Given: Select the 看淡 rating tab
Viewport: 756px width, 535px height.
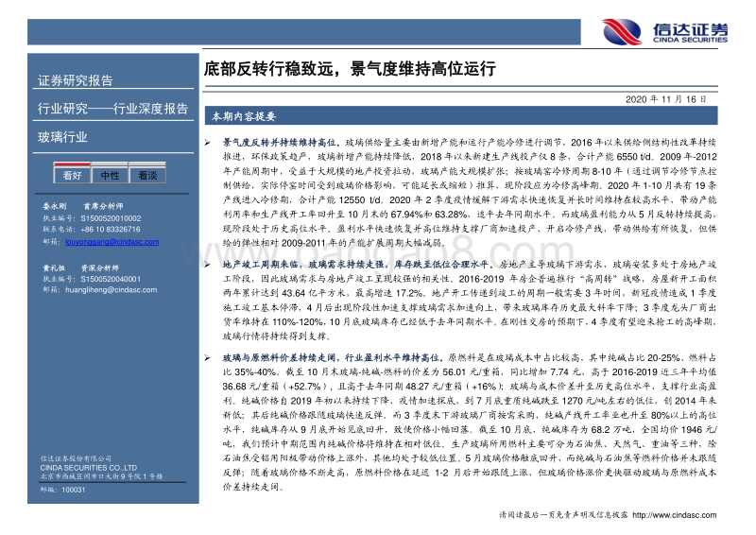Looking at the screenshot, I should 147,173.
